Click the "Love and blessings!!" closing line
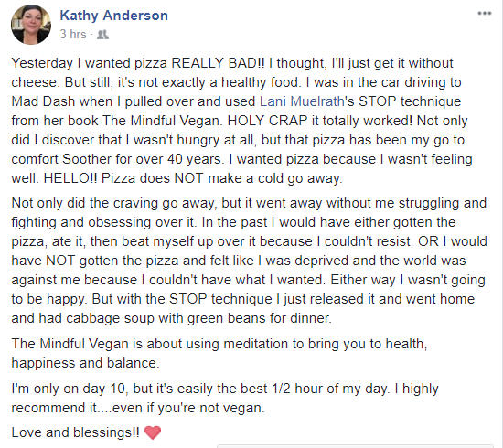Image resolution: width=503 pixels, height=448 pixels. tap(75, 432)
